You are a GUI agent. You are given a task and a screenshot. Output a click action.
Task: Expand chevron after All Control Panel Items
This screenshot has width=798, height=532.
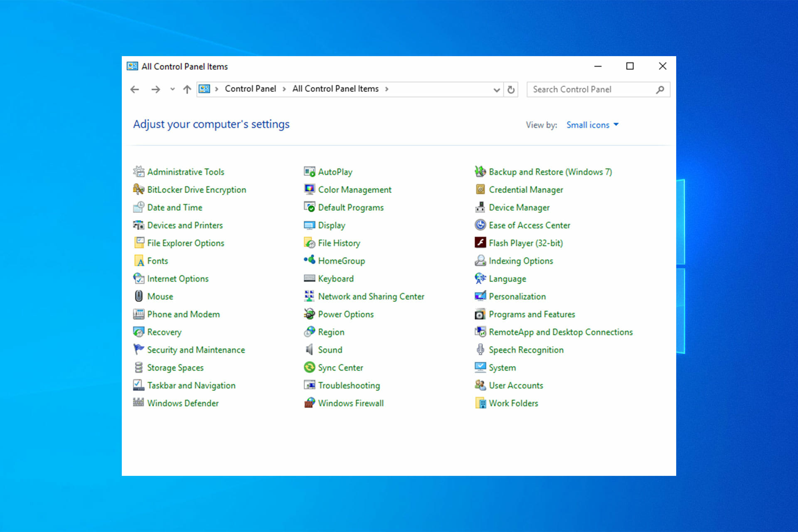click(387, 89)
